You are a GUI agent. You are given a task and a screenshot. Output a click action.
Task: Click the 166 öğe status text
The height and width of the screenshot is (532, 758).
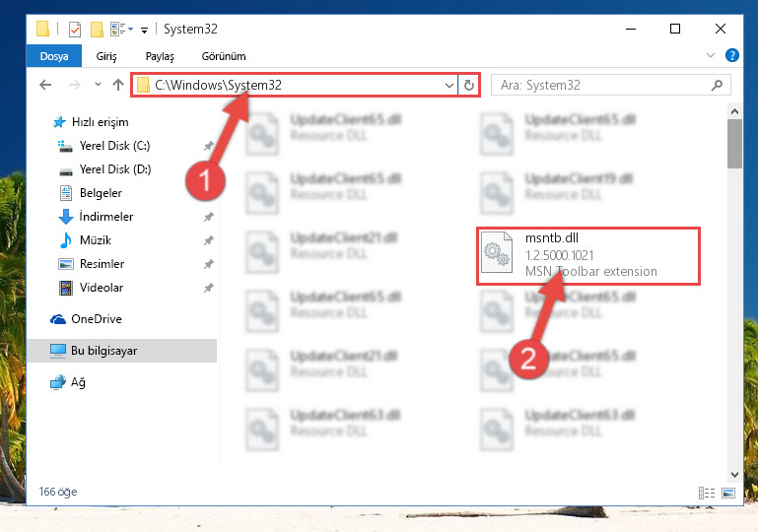tap(58, 492)
